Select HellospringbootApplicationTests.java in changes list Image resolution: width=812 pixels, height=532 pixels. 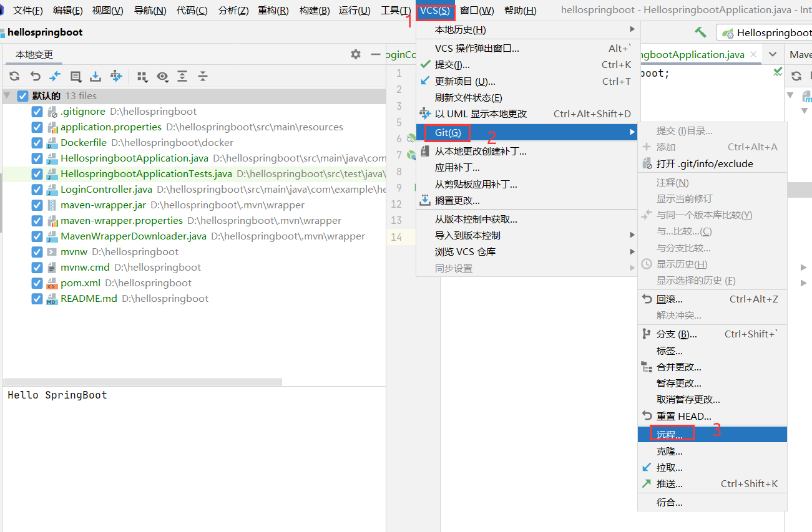[x=194, y=174]
